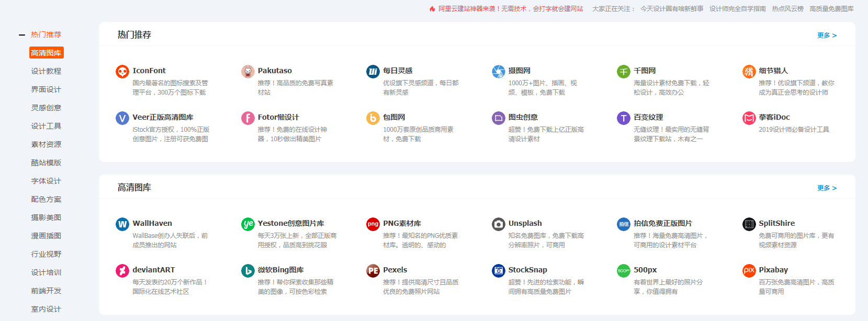Screen dimensions: 868x321
Task: Click 高质量免费图库 top link
Action: pos(832,9)
